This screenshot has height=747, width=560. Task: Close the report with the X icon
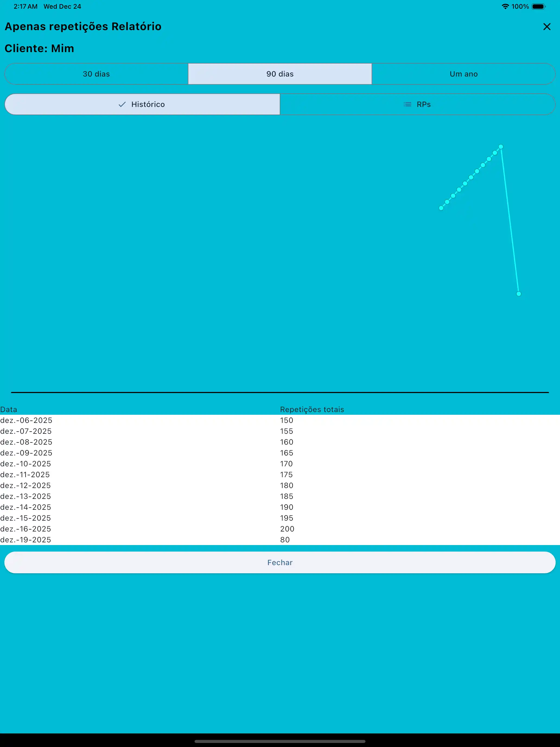click(546, 27)
